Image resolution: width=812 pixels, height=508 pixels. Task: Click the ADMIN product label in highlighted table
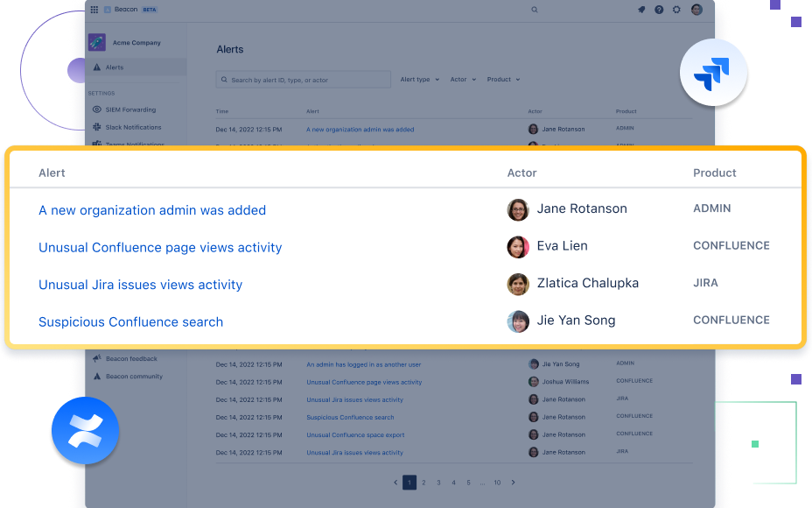712,208
